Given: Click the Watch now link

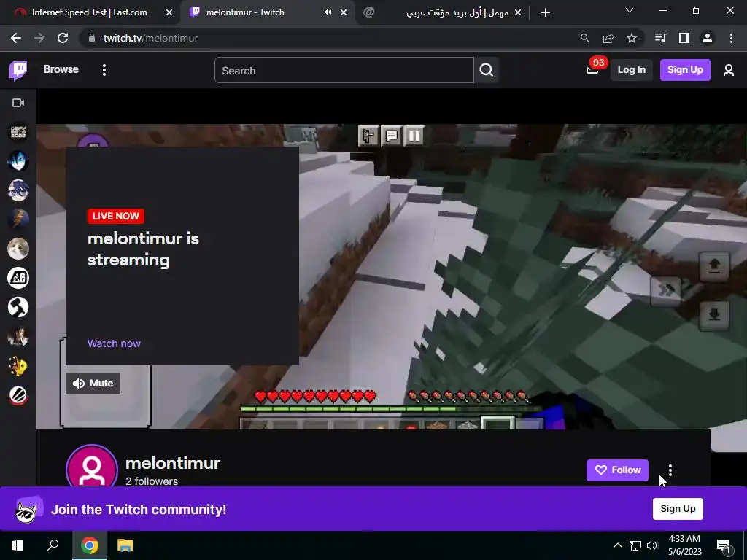Looking at the screenshot, I should 114,344.
